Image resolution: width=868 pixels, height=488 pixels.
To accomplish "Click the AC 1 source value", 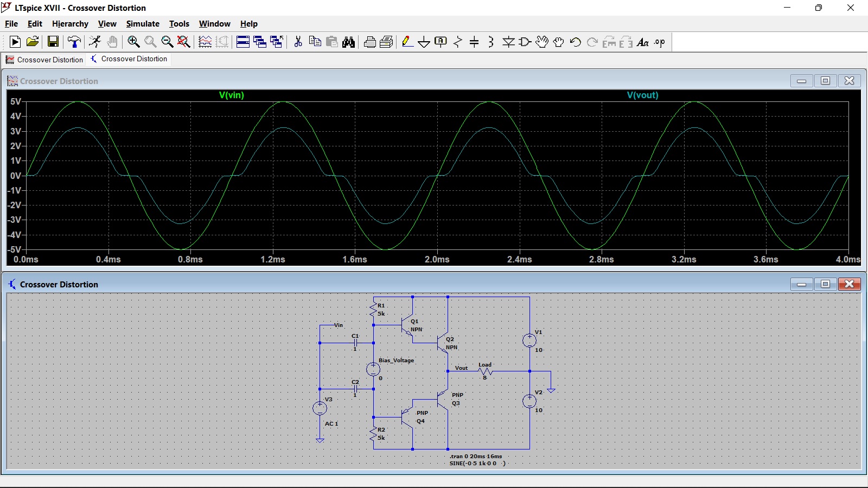I will click(331, 423).
